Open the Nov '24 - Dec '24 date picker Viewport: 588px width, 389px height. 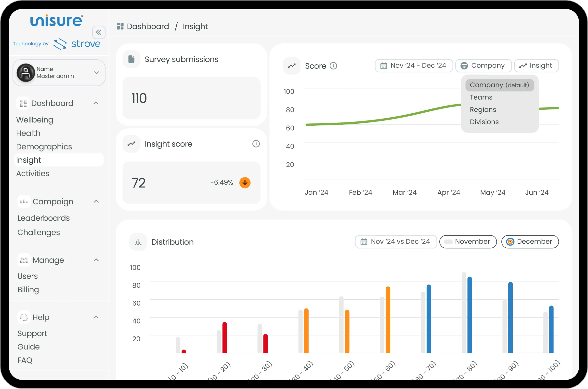(x=414, y=66)
